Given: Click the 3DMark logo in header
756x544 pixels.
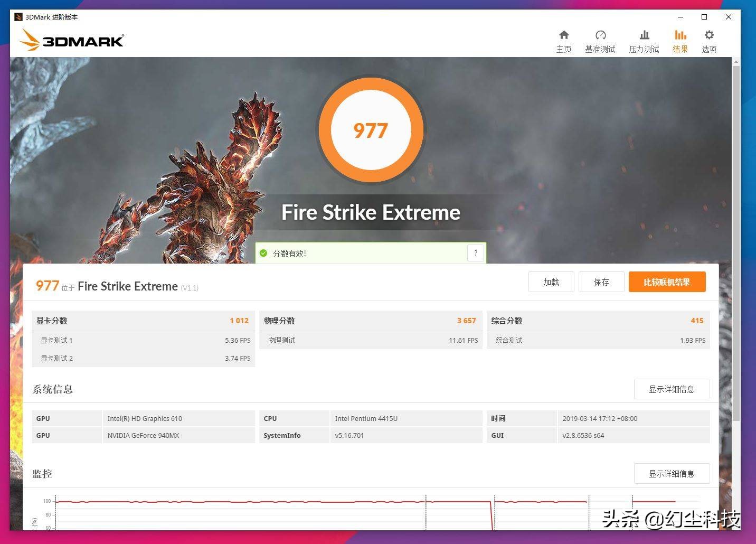Looking at the screenshot, I should (72, 40).
